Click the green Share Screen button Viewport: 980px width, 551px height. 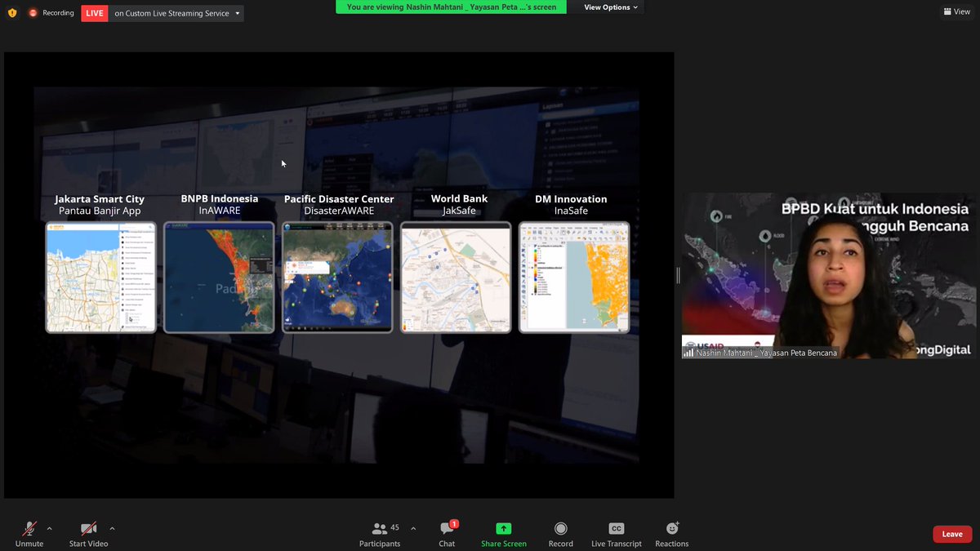click(x=504, y=534)
